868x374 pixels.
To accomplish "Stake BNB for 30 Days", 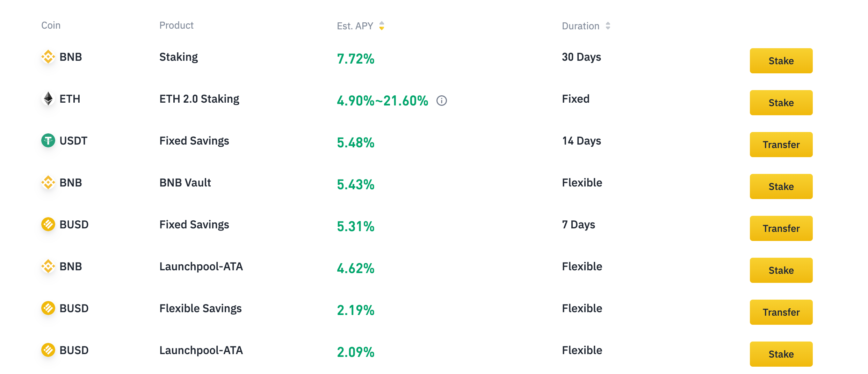I will pyautogui.click(x=781, y=61).
